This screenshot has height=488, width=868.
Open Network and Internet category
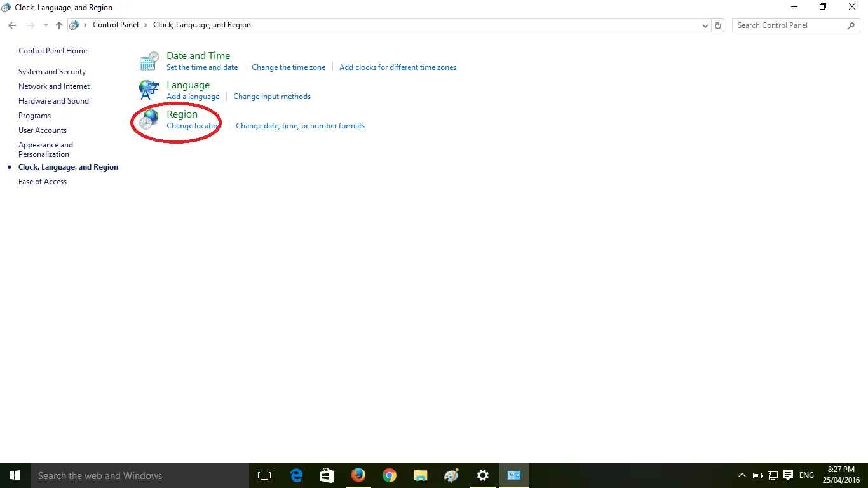click(x=54, y=86)
